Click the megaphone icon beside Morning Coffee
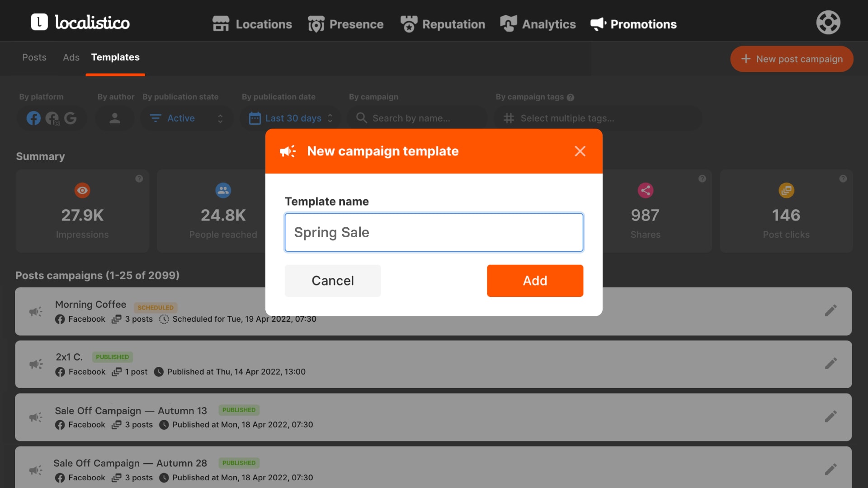868x488 pixels. [36, 311]
